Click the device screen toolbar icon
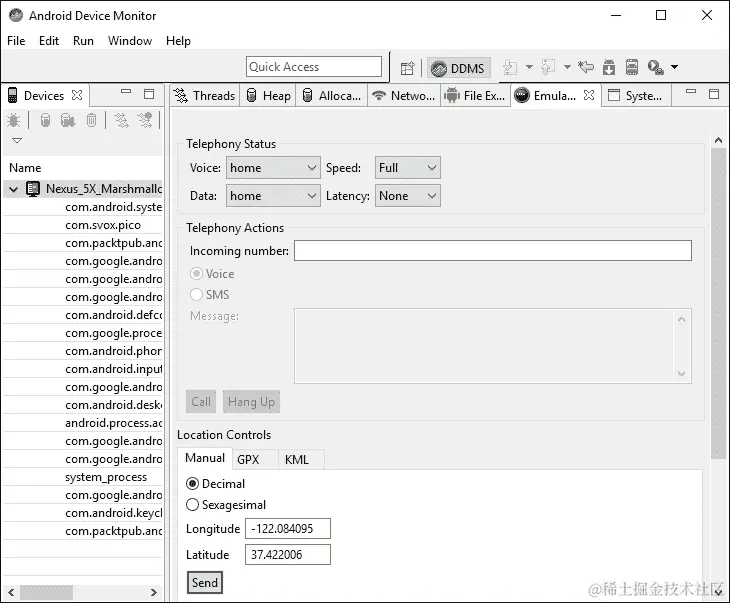The image size is (730, 603). click(632, 68)
